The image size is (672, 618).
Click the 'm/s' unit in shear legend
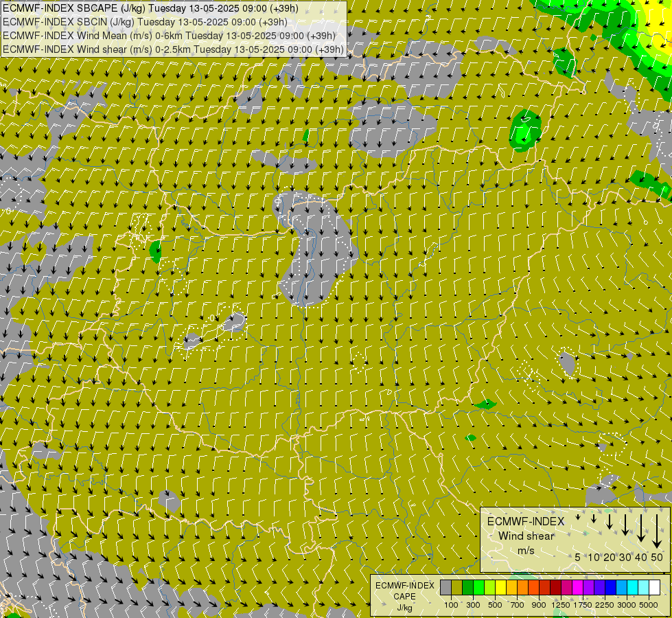pyautogui.click(x=526, y=550)
